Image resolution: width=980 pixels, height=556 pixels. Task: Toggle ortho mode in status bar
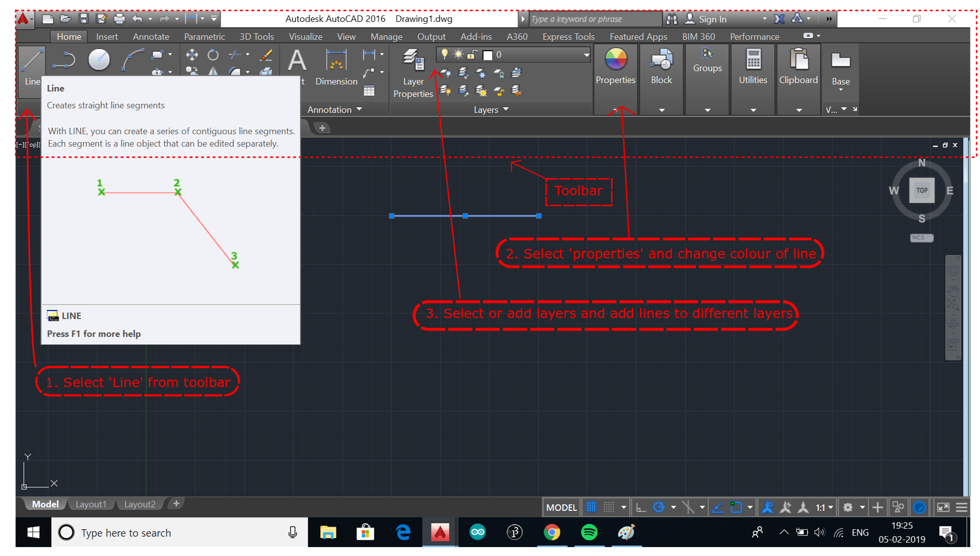pyautogui.click(x=641, y=507)
